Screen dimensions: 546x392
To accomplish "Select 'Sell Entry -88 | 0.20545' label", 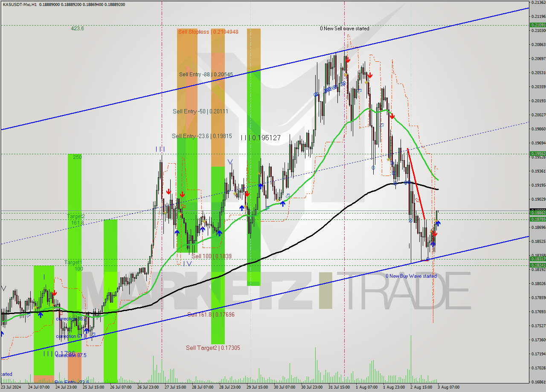I will 206,74.
